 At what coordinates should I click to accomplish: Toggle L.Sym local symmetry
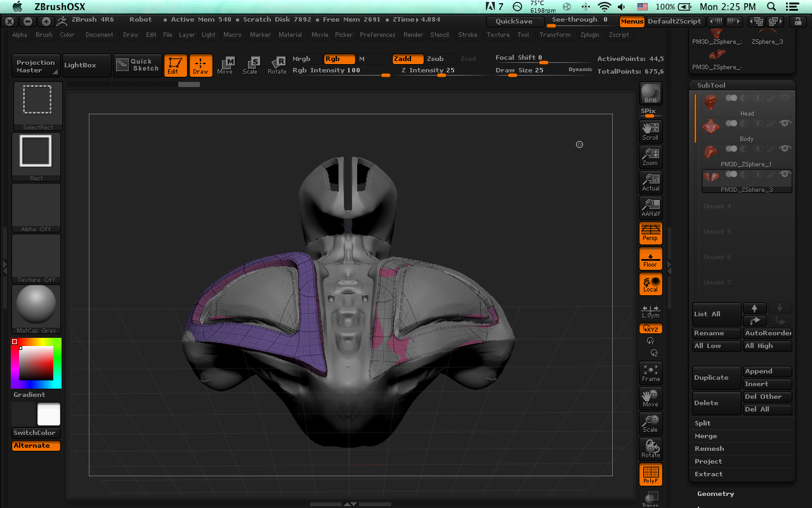pos(651,312)
